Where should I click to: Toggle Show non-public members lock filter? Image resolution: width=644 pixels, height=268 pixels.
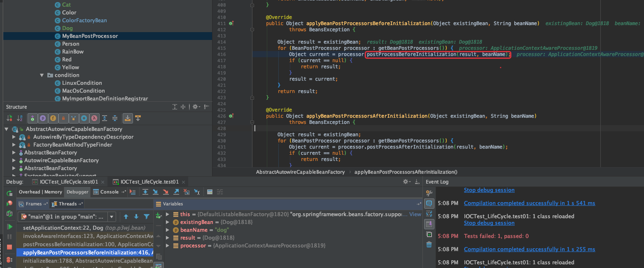[63, 118]
